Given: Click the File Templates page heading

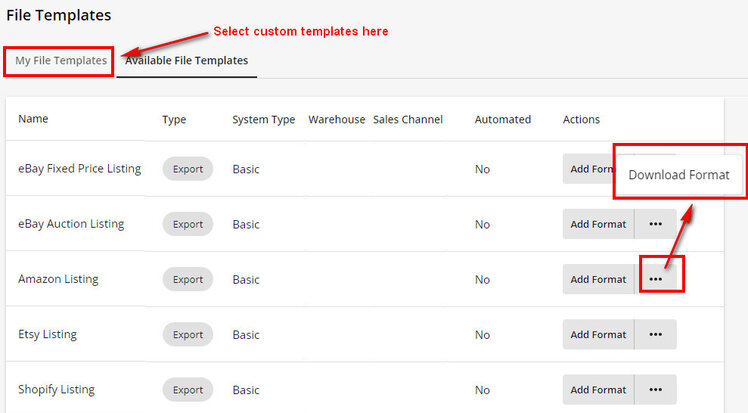Looking at the screenshot, I should click(59, 15).
